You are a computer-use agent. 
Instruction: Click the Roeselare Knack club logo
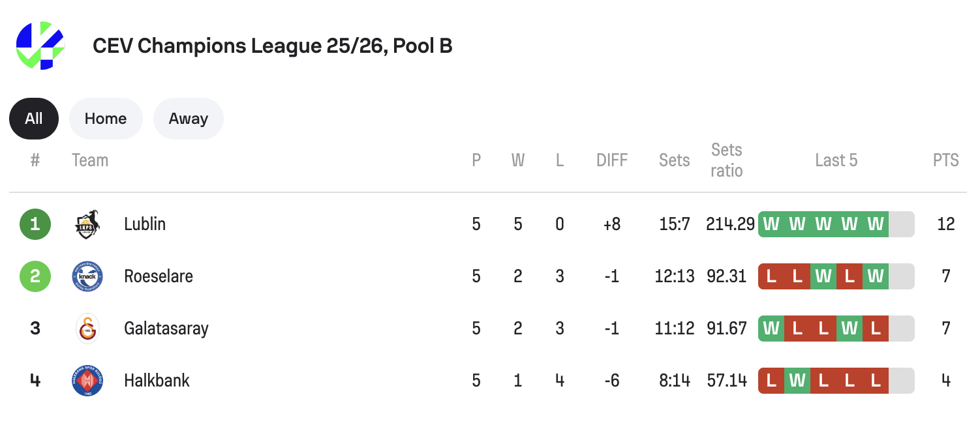click(87, 276)
